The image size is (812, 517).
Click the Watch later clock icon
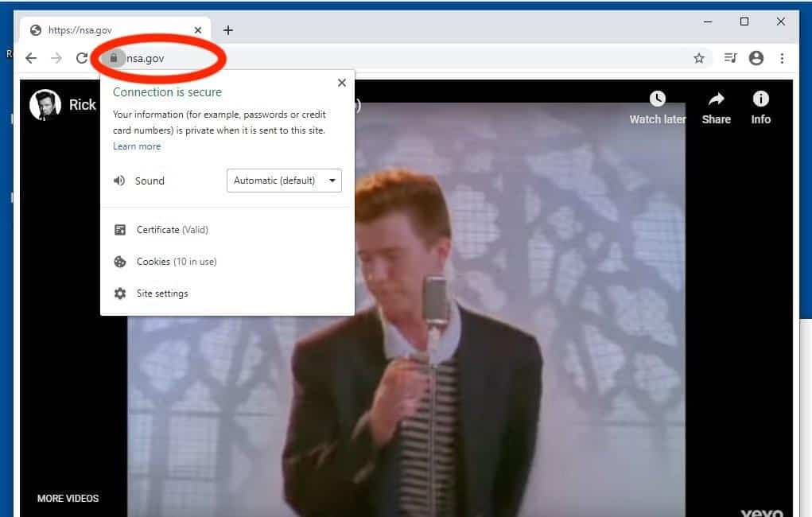(x=658, y=99)
